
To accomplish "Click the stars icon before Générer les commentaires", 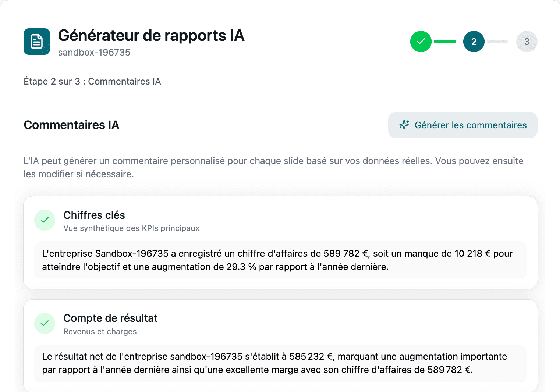I will tap(404, 125).
